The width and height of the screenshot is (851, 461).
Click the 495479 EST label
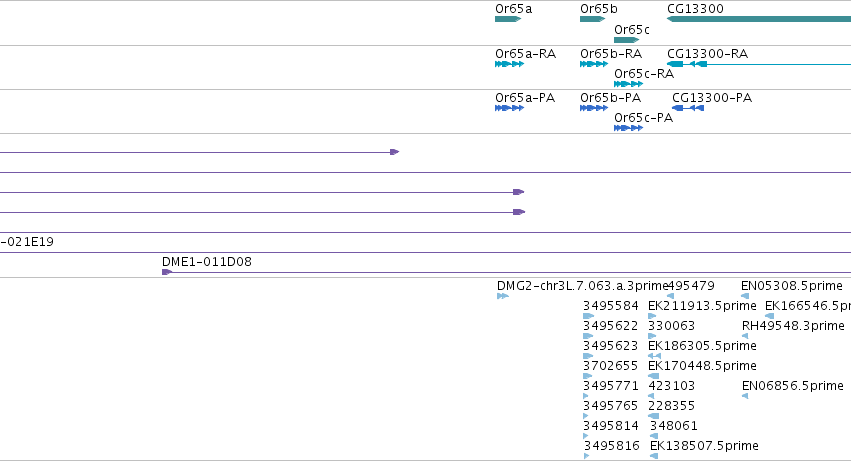(x=691, y=286)
